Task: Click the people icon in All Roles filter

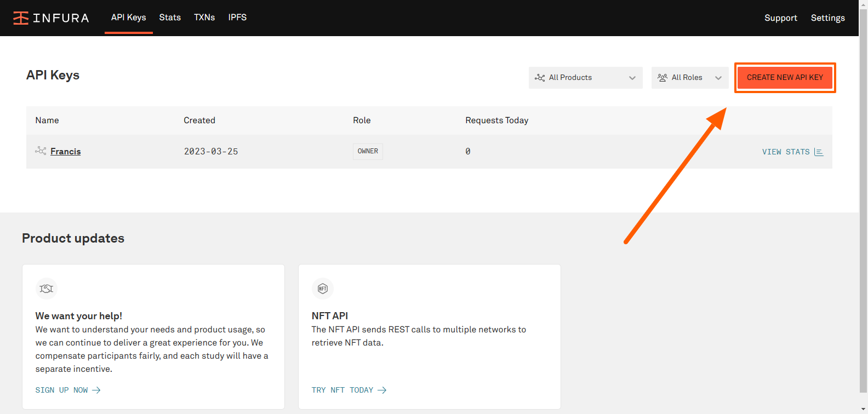Action: (663, 78)
